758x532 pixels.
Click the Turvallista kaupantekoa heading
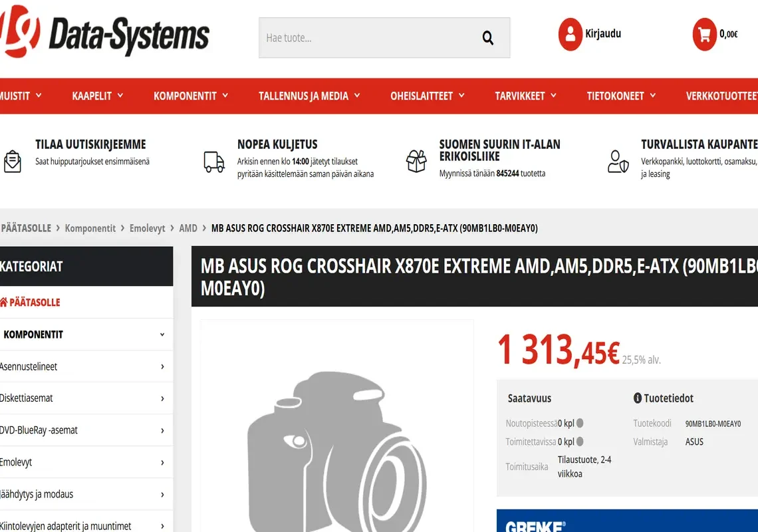(699, 144)
